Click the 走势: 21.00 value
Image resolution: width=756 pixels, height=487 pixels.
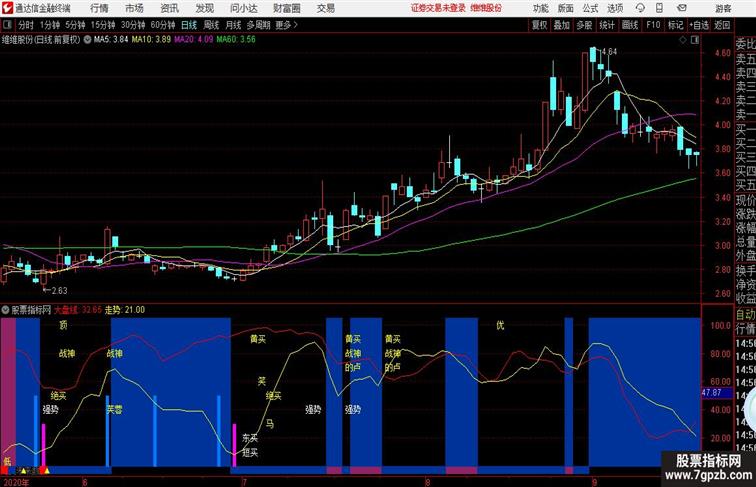click(125, 310)
